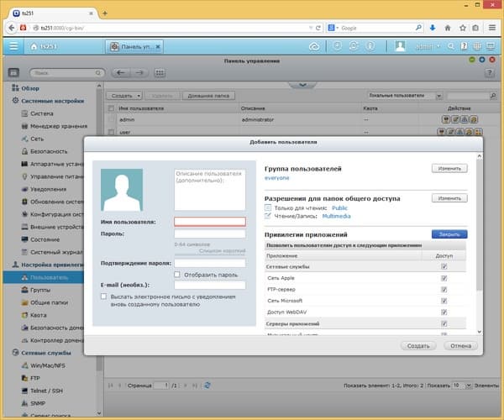Click the user avatar picture in dialog

[x=122, y=190]
